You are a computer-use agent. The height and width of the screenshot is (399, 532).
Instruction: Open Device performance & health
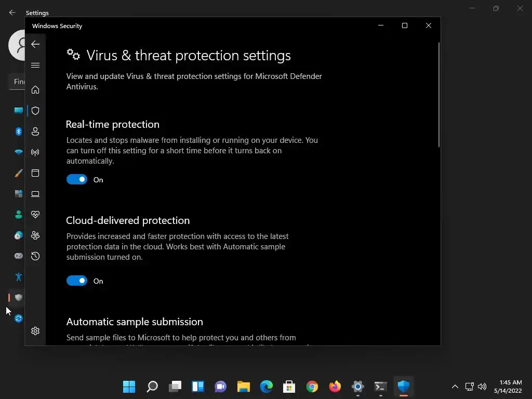coord(35,215)
